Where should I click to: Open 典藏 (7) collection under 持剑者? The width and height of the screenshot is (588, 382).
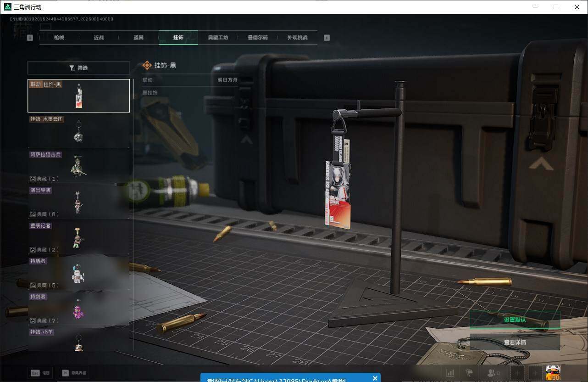[44, 320]
